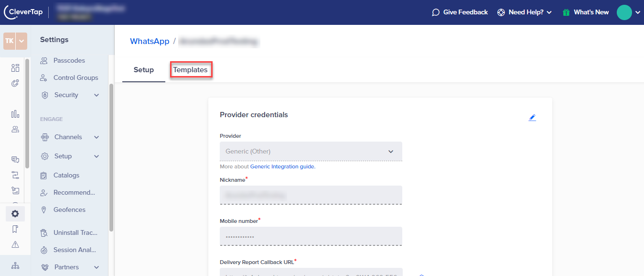This screenshot has width=644, height=276.
Task: Click the user avatar circle
Action: (624, 12)
